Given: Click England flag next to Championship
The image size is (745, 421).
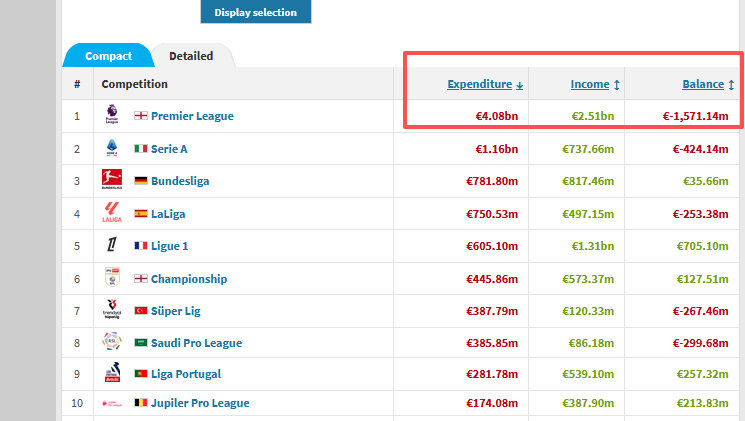Looking at the screenshot, I should (x=141, y=278).
